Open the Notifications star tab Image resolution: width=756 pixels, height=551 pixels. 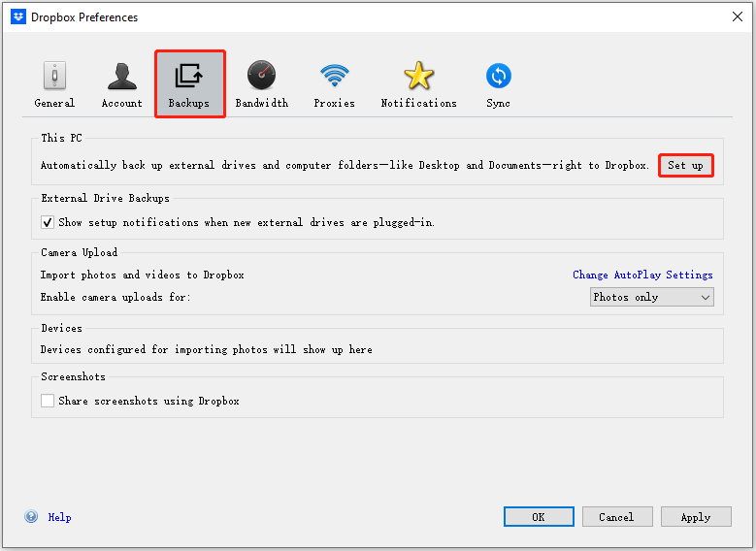[418, 83]
